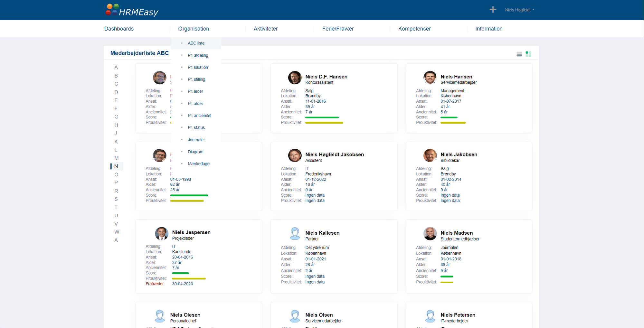Open the Niels Høgfeldt Jakobsen name link
The width and height of the screenshot is (644, 328).
pyautogui.click(x=335, y=155)
